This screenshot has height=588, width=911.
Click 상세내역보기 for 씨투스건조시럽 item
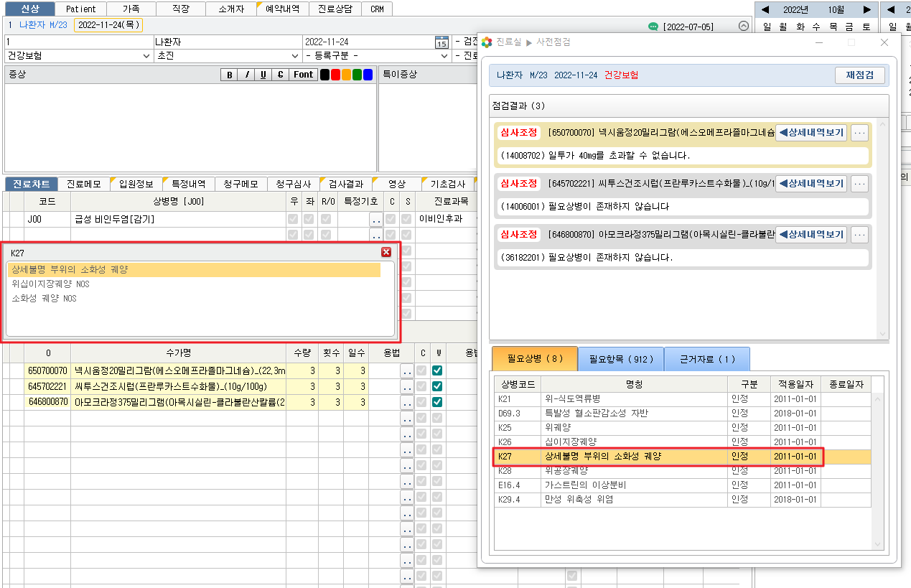click(811, 184)
